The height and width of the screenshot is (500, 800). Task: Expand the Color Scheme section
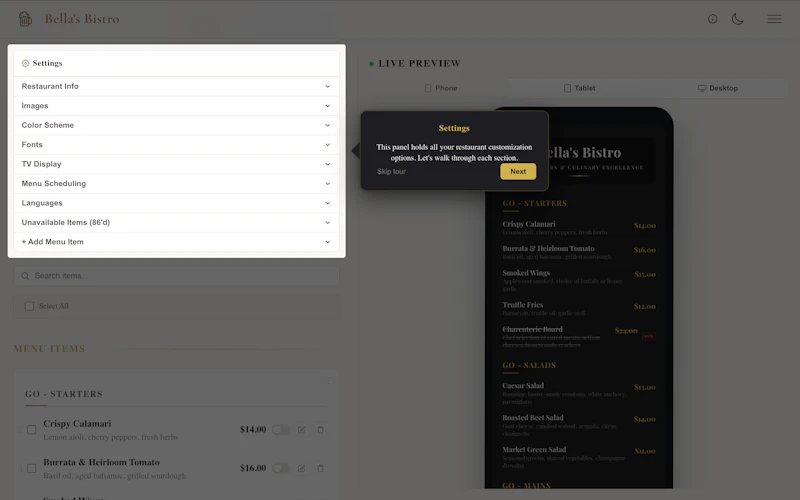tap(177, 125)
